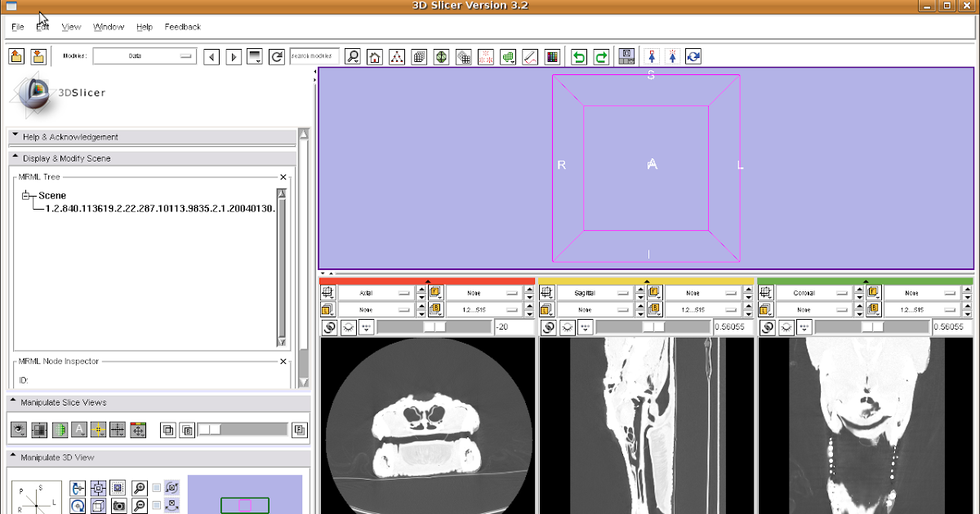The height and width of the screenshot is (514, 980).
Task: Open the Window menu
Action: tap(109, 27)
